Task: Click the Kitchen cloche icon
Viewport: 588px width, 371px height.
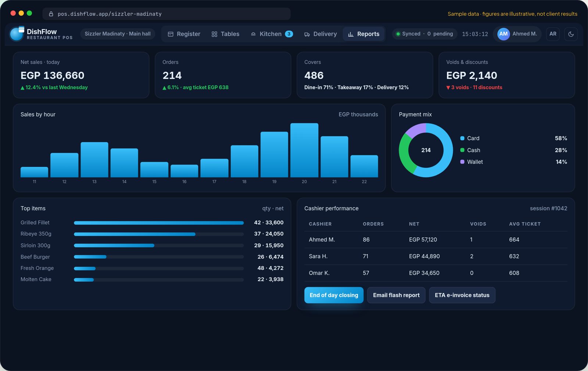Action: [x=253, y=34]
